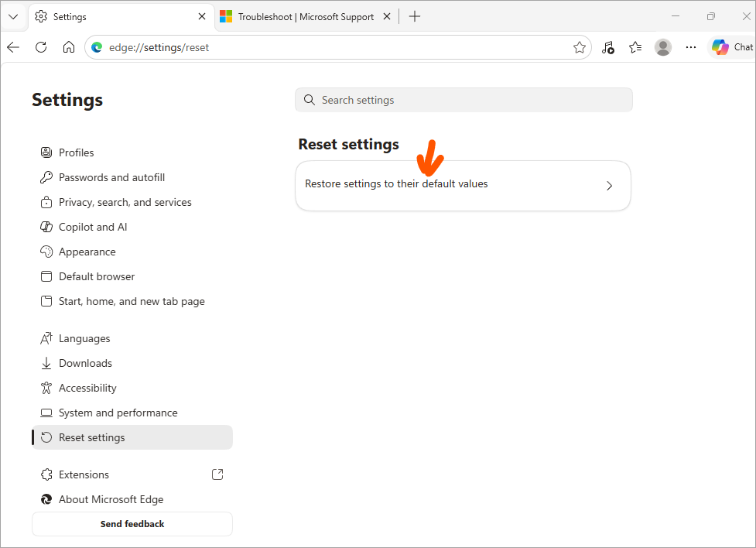Go back with the back arrow
Viewport: 756px width, 548px height.
coord(13,47)
